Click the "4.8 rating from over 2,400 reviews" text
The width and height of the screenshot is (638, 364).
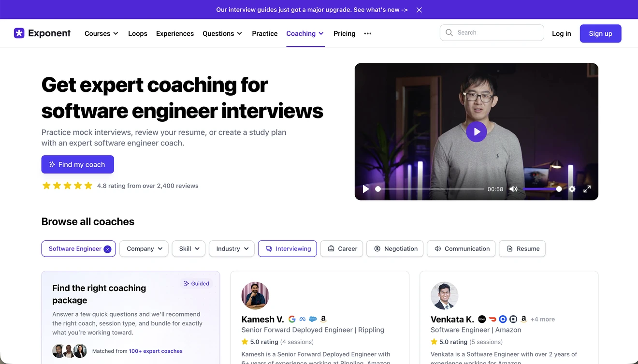click(x=148, y=186)
